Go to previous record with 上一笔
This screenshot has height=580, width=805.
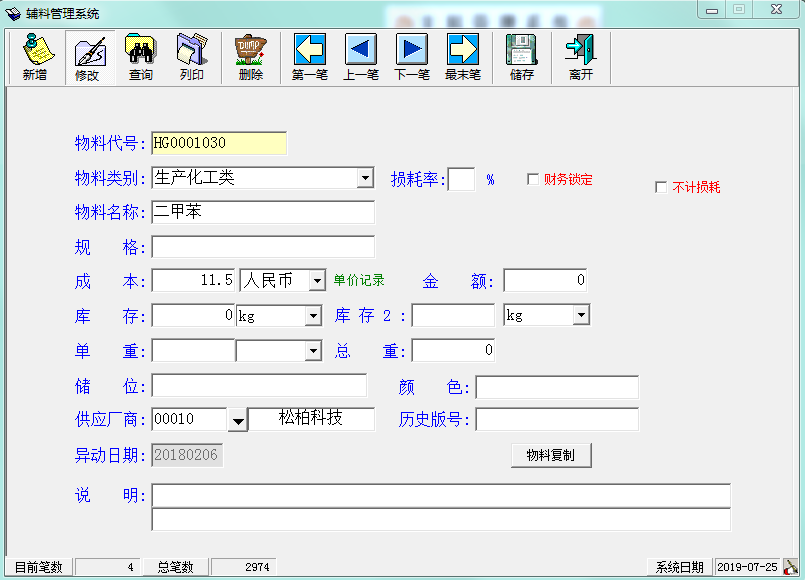(361, 57)
